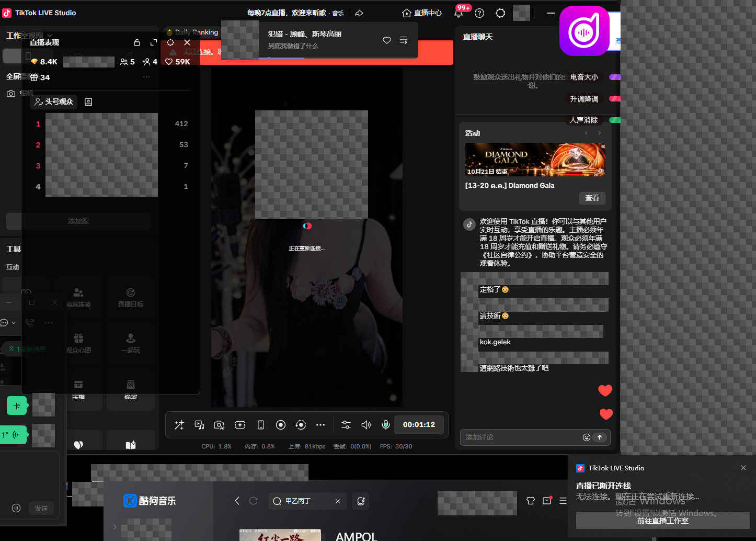Switch to the badge list tab beside 头号观众
The height and width of the screenshot is (541, 756).
pyautogui.click(x=88, y=102)
